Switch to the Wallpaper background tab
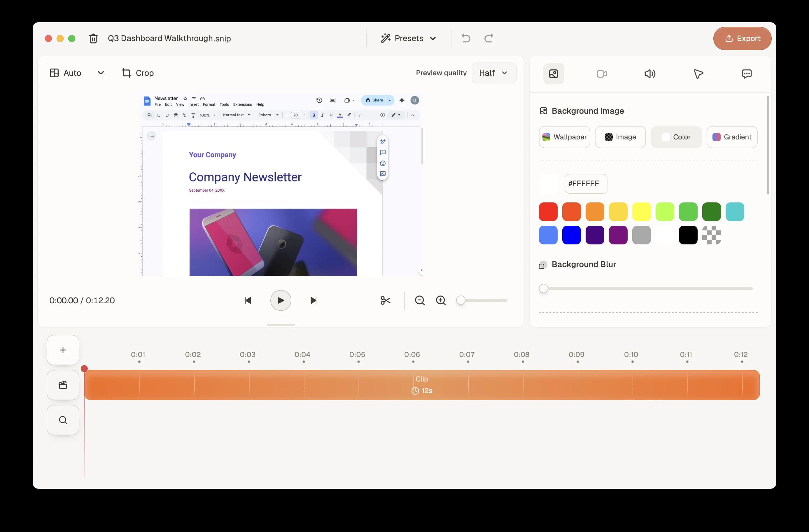 tap(564, 137)
